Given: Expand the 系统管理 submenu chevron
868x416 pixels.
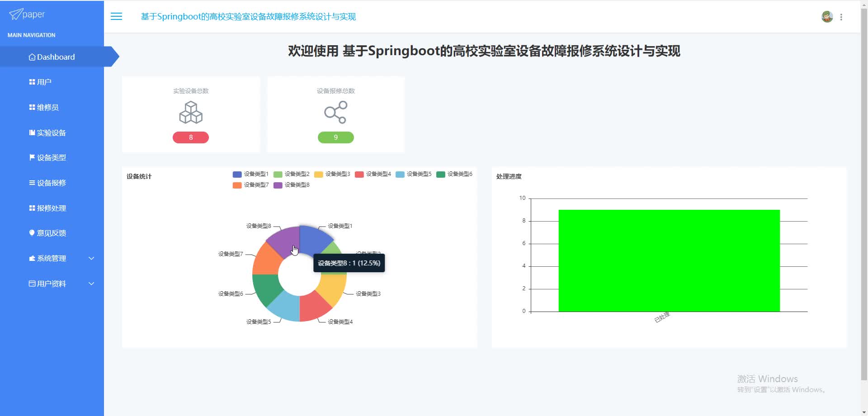Looking at the screenshot, I should pyautogui.click(x=91, y=258).
